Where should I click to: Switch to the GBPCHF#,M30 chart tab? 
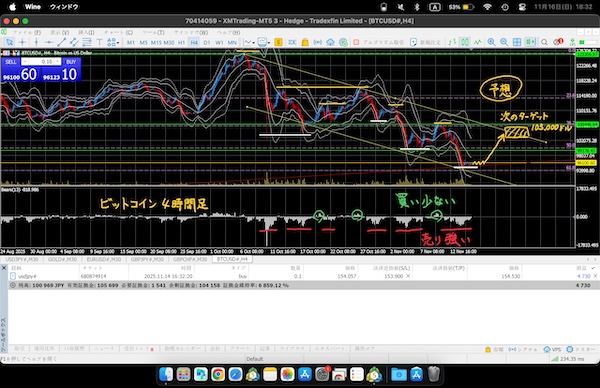(190, 259)
